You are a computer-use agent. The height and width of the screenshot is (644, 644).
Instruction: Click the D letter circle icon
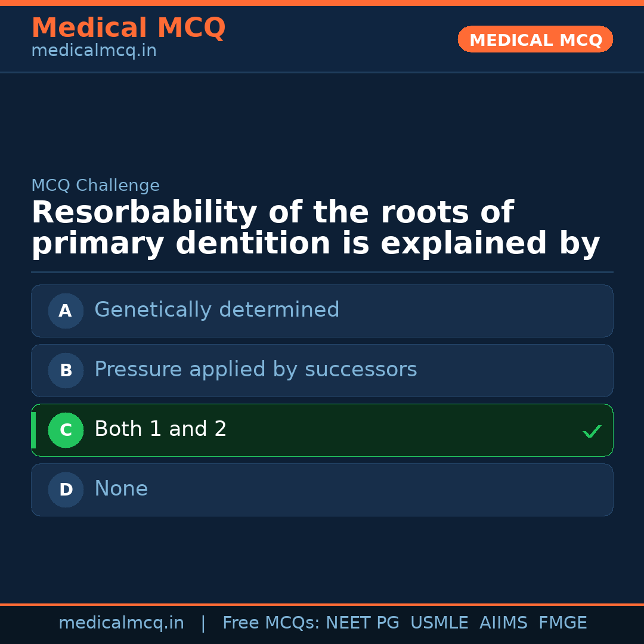[66, 490]
